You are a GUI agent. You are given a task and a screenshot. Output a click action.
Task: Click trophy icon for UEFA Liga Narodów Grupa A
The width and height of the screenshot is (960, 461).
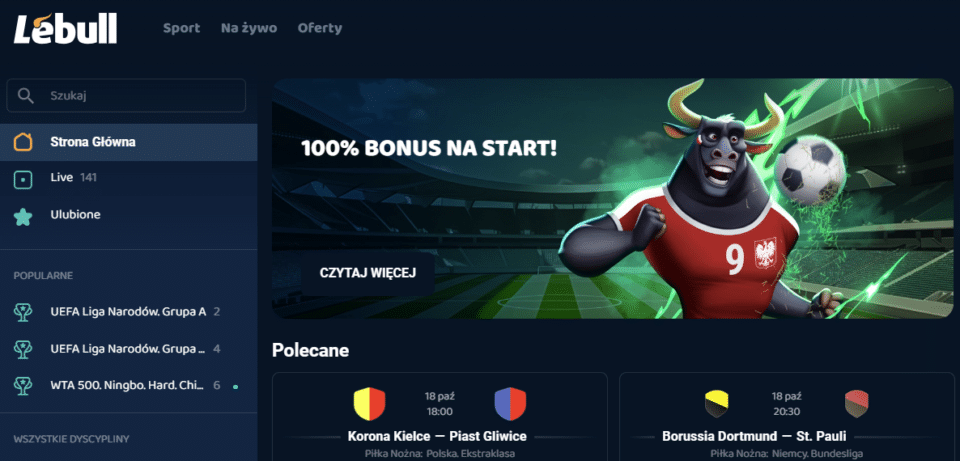(23, 312)
